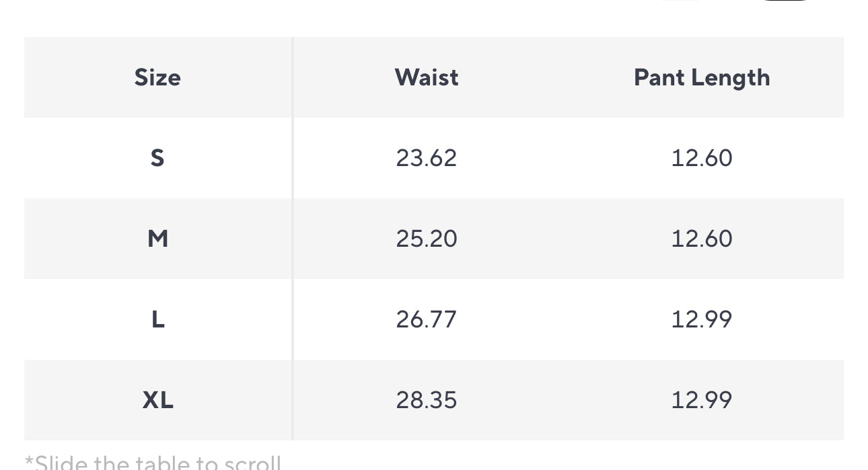Click the 23.62 waist value
The height and width of the screenshot is (470, 868).
click(427, 158)
